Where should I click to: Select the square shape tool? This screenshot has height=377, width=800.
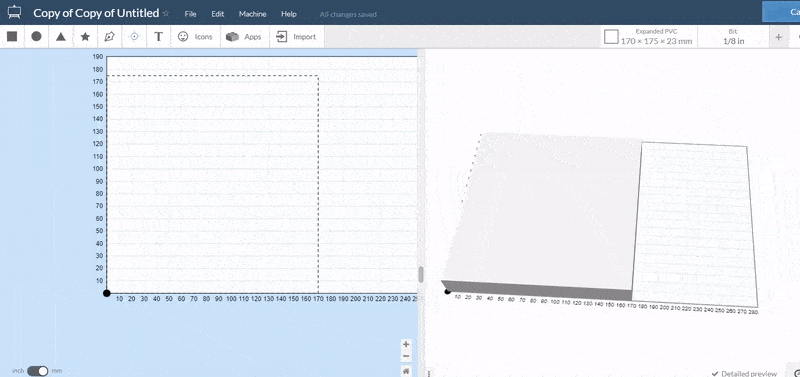coord(12,37)
